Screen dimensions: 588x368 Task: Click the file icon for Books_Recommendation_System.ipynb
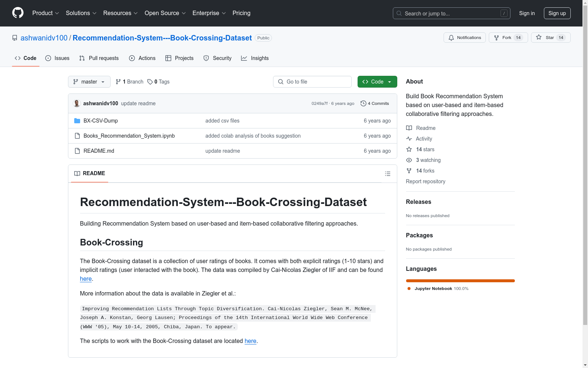[x=77, y=136]
